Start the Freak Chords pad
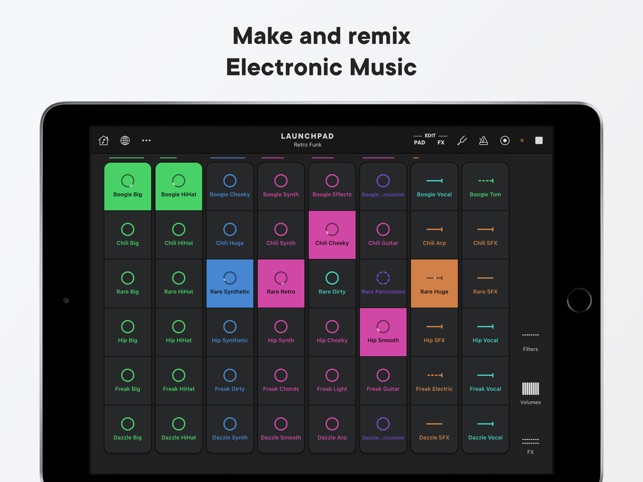Screen dimensions: 643x482 pos(281,381)
